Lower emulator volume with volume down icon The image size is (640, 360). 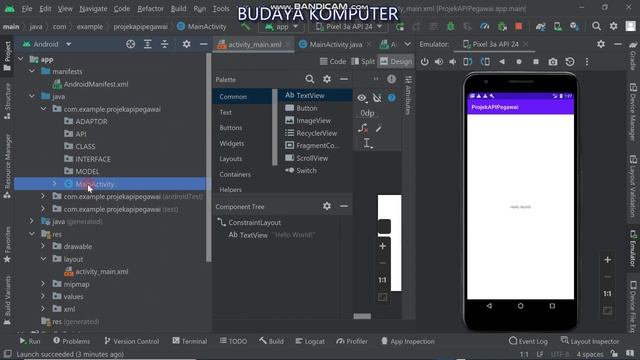[453, 62]
